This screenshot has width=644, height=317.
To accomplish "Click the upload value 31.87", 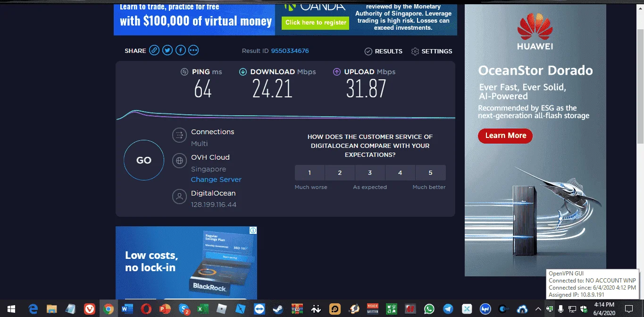I will tap(366, 89).
